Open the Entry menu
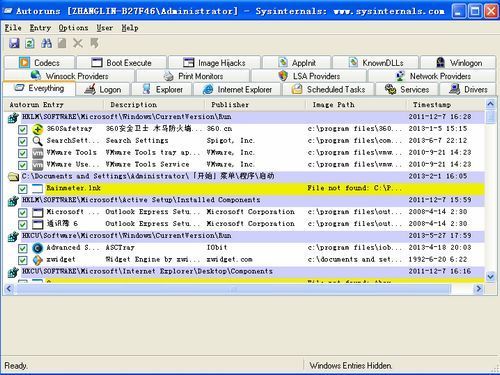Screen dimensions: 500x375 click(40, 28)
